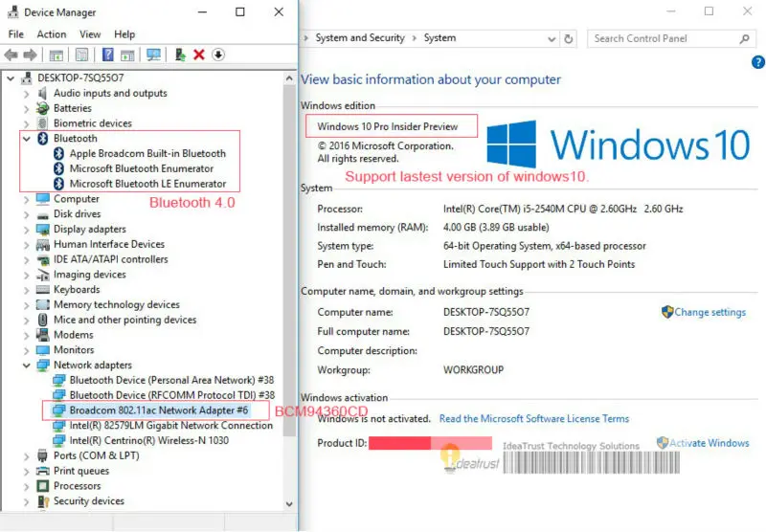Collapse the Bluetooth category
The height and width of the screenshot is (532, 766).
[27, 139]
